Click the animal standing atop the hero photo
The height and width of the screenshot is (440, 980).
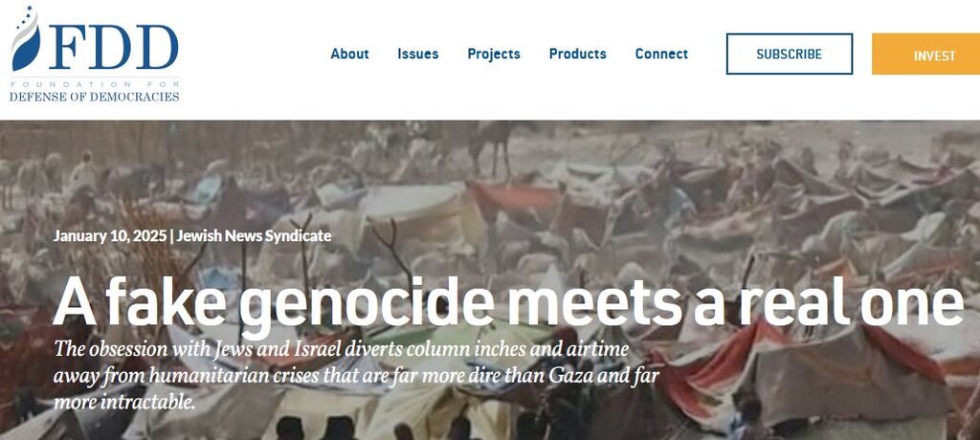coord(495,142)
